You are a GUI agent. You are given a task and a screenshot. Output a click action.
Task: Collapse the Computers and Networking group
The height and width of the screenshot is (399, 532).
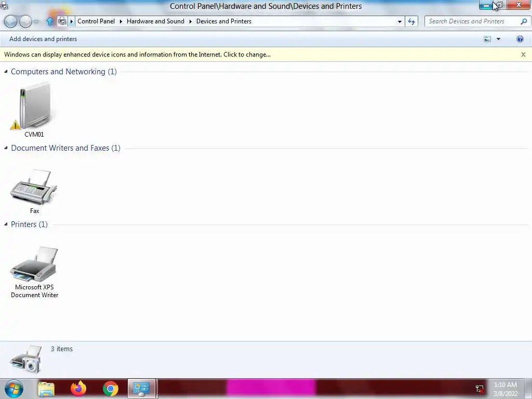tap(6, 71)
